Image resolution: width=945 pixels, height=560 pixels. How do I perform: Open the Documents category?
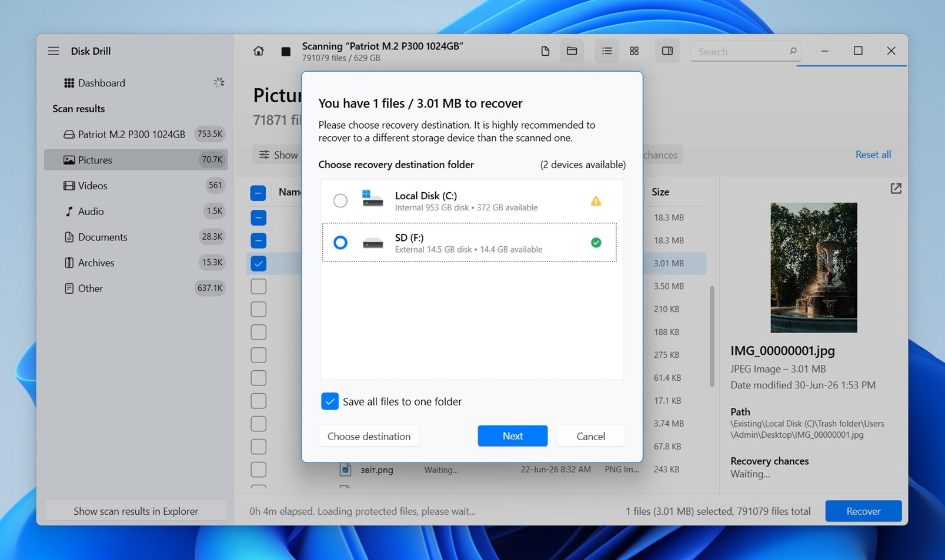click(136, 237)
